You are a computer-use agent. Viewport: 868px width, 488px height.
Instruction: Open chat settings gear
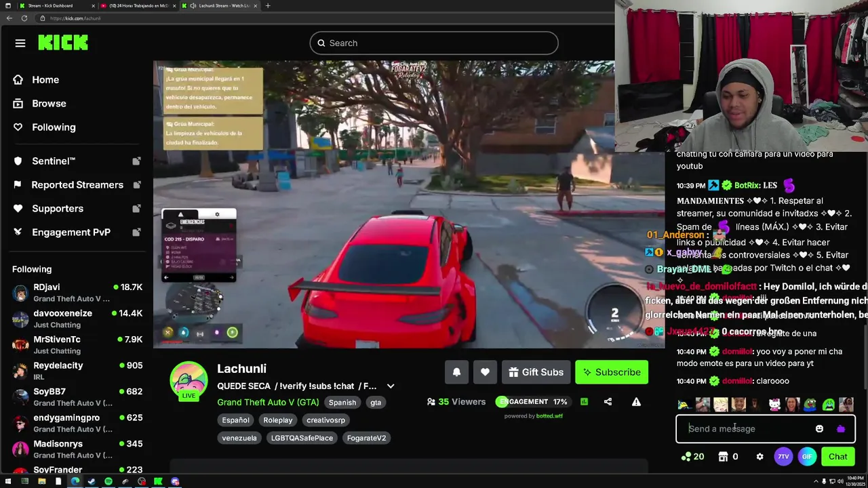tap(759, 457)
